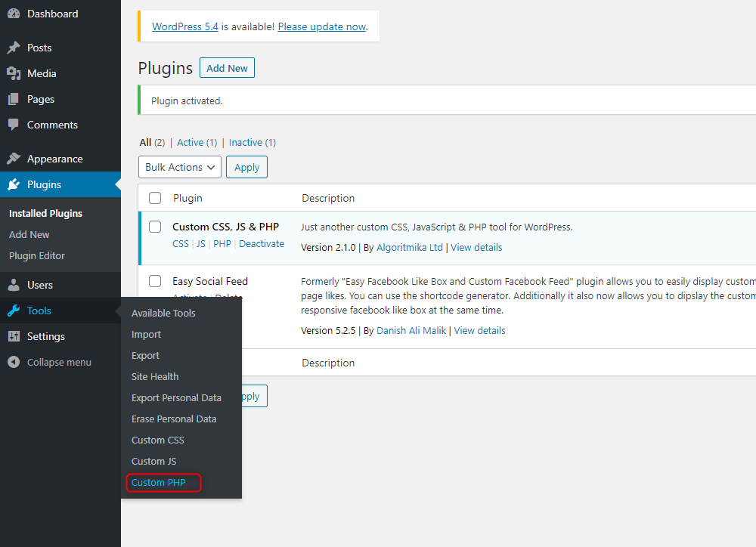Open Site Health from Tools submenu
The height and width of the screenshot is (547, 756).
[155, 376]
